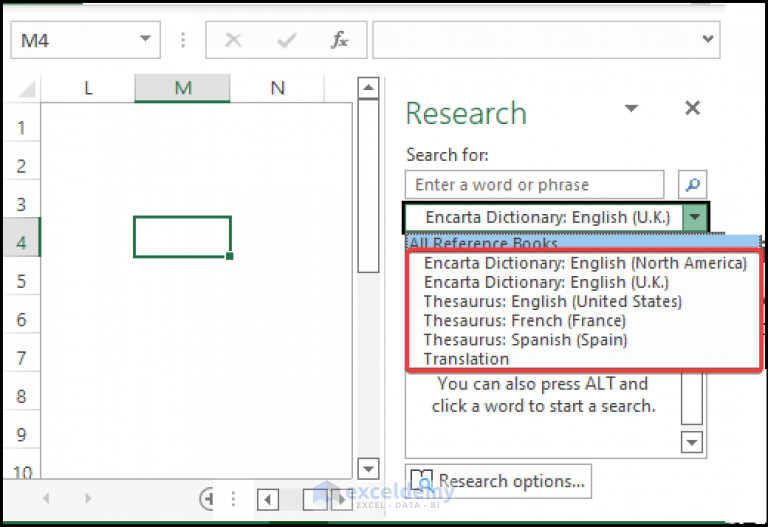Click the horizontal scroll right arrow
This screenshot has height=527, width=768.
(x=341, y=500)
